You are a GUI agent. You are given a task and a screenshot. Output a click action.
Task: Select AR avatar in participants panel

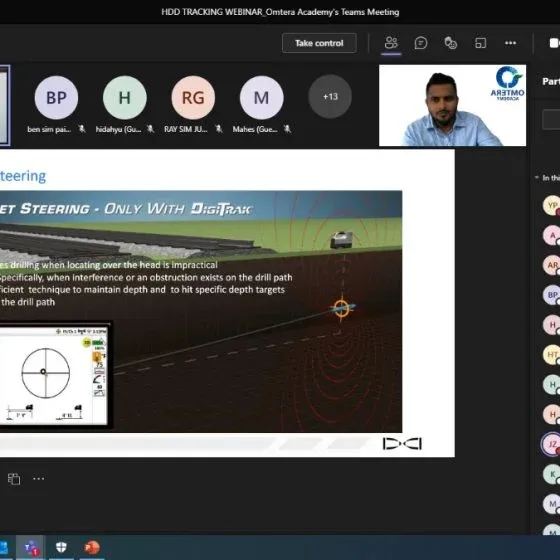click(x=552, y=265)
